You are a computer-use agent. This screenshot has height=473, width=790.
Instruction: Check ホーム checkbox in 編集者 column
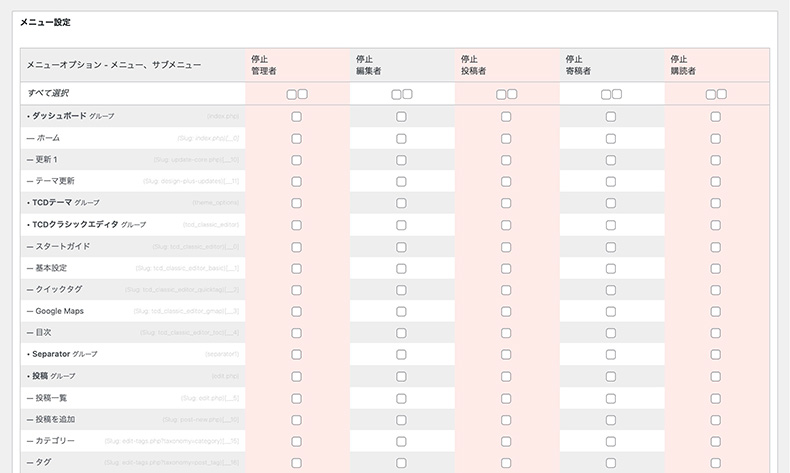tap(401, 138)
